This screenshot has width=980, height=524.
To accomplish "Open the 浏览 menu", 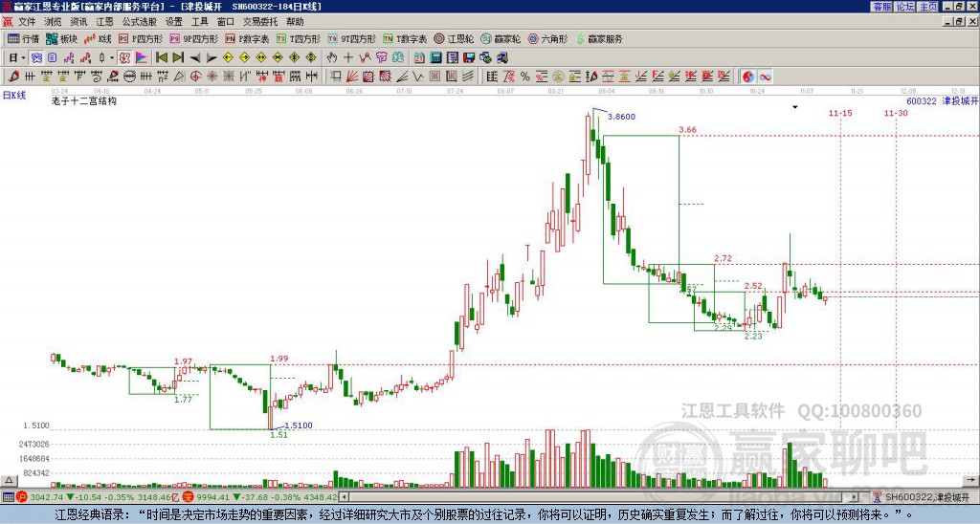I will click(x=53, y=22).
